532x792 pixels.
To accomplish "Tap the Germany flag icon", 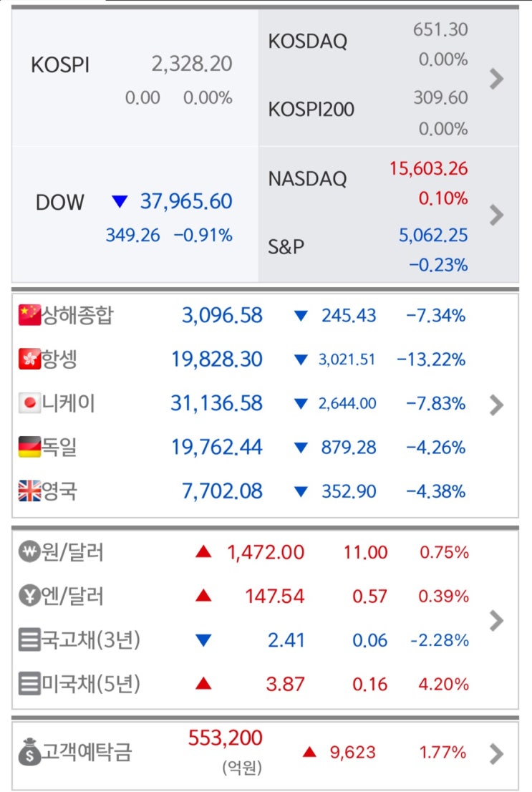I will click(29, 448).
